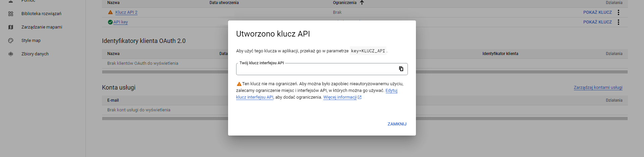The image size is (644, 157).
Task: Click the Biblioteka rozwiązań sidebar icon
Action: tap(11, 14)
